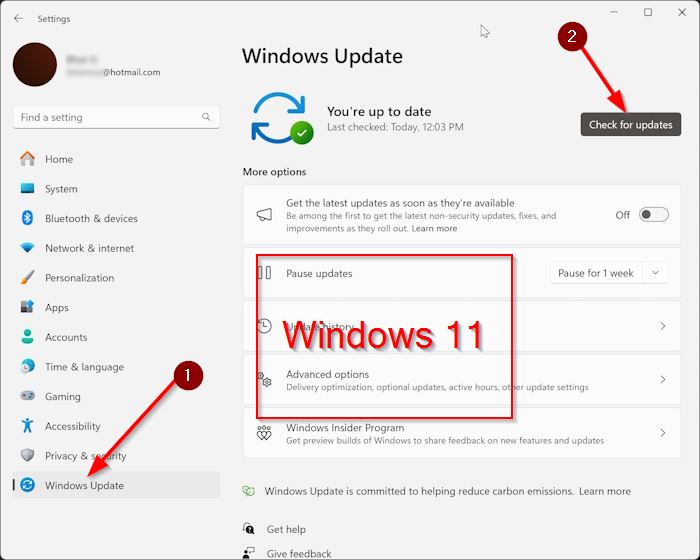The image size is (700, 560).
Task: Click the large update status sync icon
Action: (282, 118)
